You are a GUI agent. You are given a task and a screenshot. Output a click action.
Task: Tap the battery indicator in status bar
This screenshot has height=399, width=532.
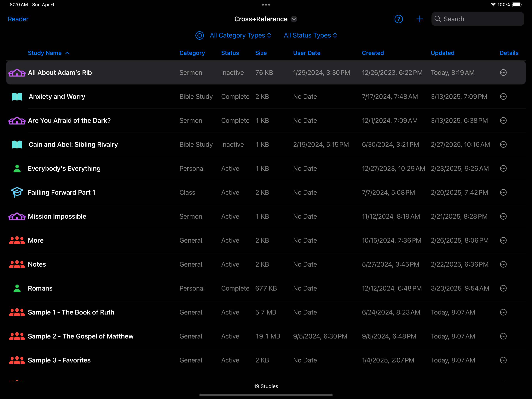(517, 5)
